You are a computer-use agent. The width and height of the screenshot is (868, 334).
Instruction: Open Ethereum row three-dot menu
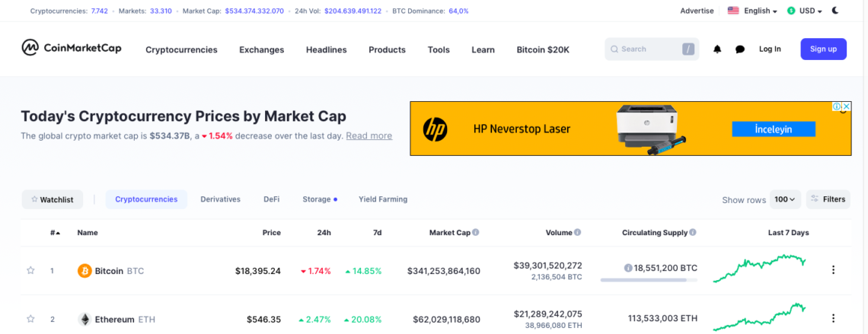pyautogui.click(x=833, y=319)
